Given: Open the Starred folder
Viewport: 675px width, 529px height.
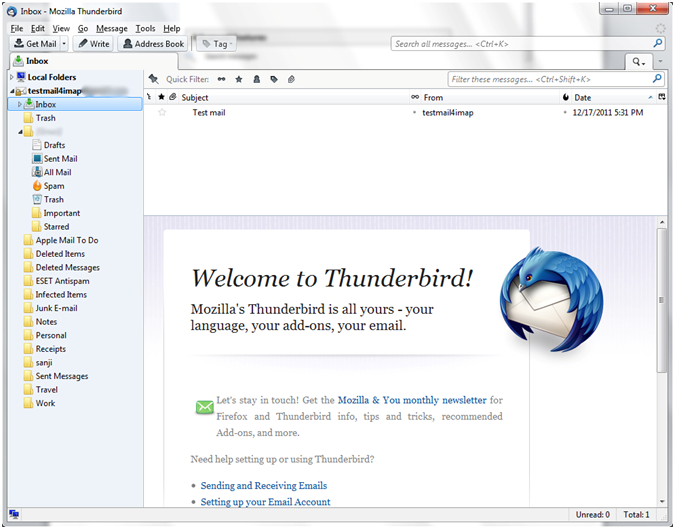Looking at the screenshot, I should tap(56, 227).
